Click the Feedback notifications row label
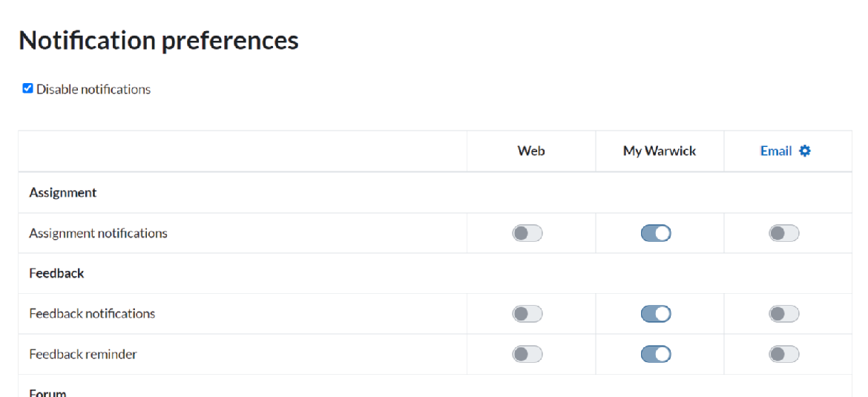This screenshot has width=868, height=397. point(92,314)
